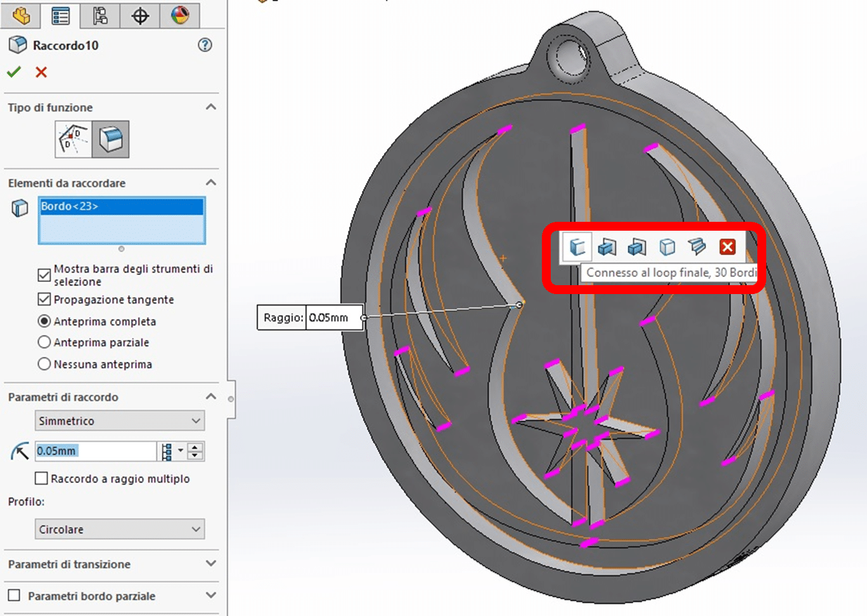Disable 'Mostra barra degli strumenti di selezione'
The width and height of the screenshot is (867, 616).
pos(44,274)
